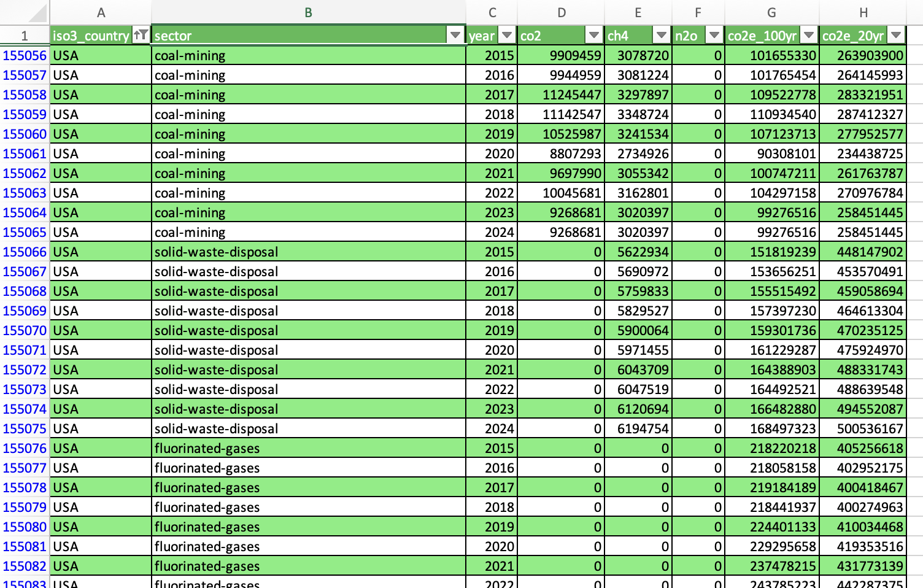The image size is (923, 588).
Task: Select column G header
Action: click(772, 12)
